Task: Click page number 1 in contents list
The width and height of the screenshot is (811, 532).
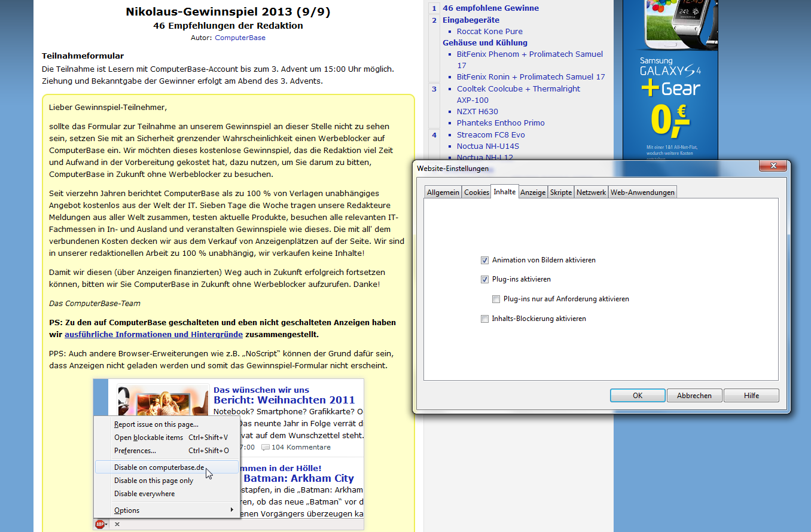Action: click(435, 8)
